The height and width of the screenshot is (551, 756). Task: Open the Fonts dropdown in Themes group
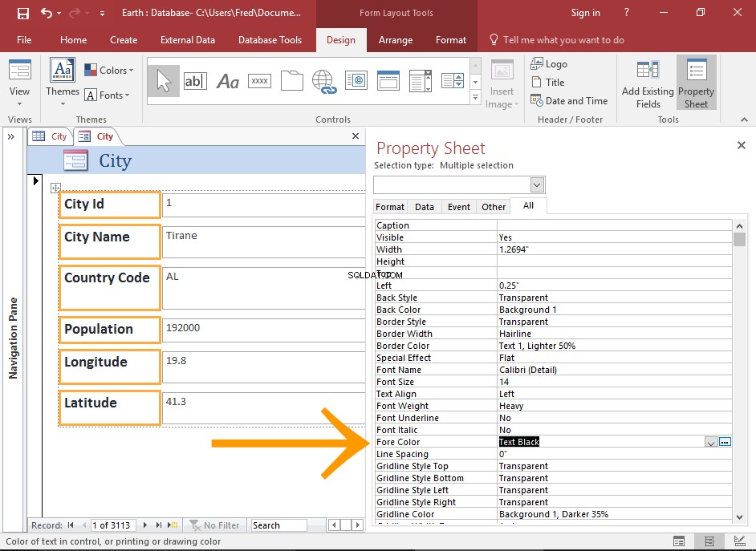click(107, 95)
